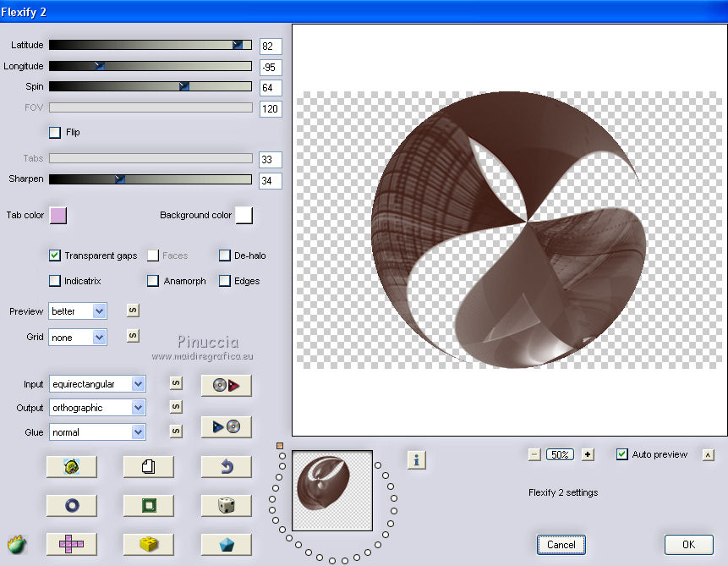Click the pink cross unfold button
Viewport: 728px width, 566px height.
tap(72, 544)
